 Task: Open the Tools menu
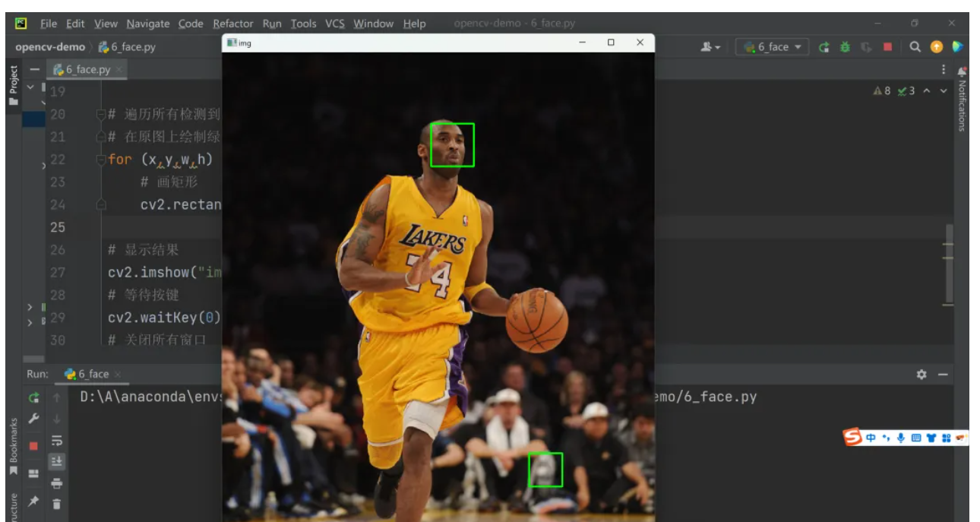tap(303, 24)
